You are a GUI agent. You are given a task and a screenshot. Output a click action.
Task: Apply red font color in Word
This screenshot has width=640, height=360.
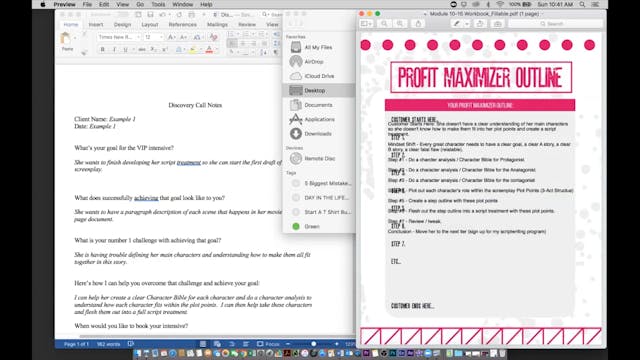click(x=209, y=49)
